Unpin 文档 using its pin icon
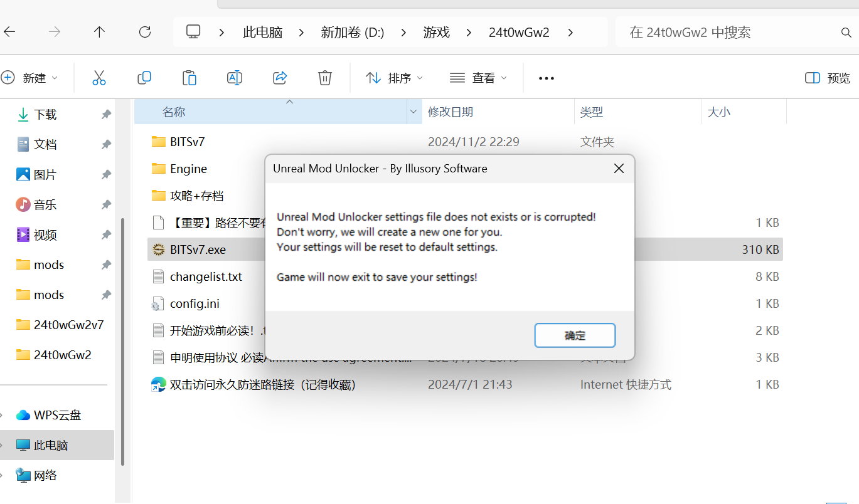 click(106, 144)
